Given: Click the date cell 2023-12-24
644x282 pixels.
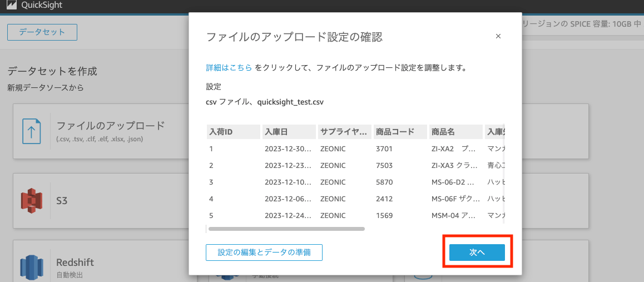Looking at the screenshot, I should (289, 215).
